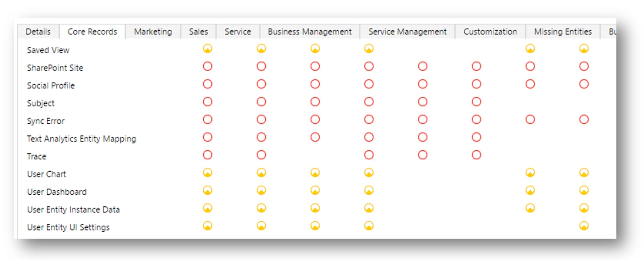Click the Text Analytics Entity Mapping row label
The height and width of the screenshot is (260, 644).
81,139
